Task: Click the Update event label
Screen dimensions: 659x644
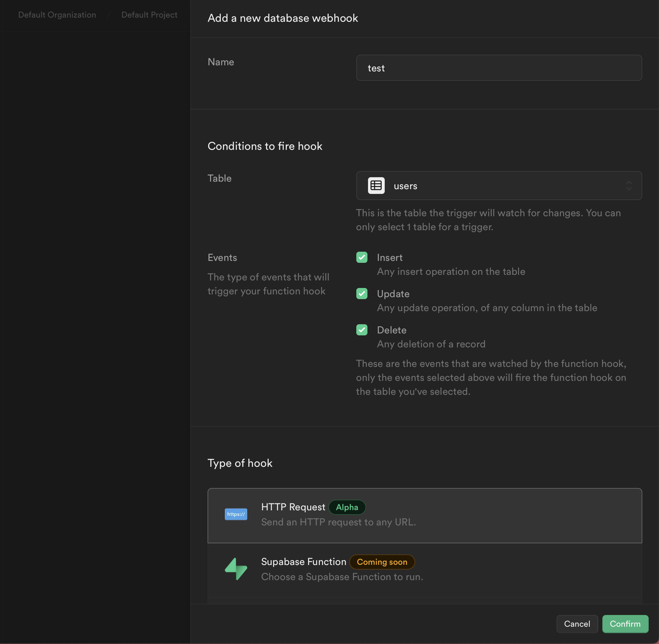Action: pyautogui.click(x=393, y=294)
